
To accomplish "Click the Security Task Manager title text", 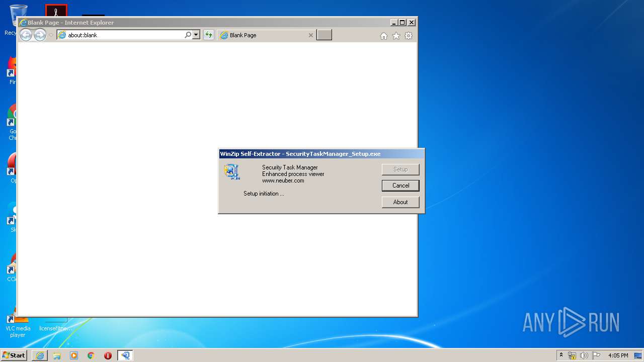I will 290,167.
